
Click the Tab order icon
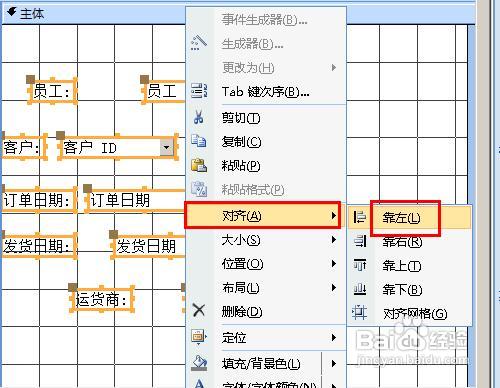pyautogui.click(x=199, y=91)
